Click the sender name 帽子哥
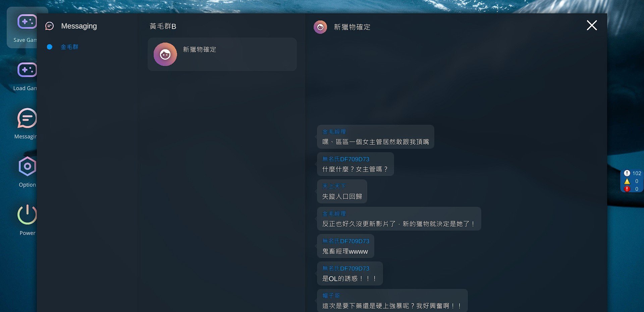Viewport: 644px width, 312px height. pos(331,296)
